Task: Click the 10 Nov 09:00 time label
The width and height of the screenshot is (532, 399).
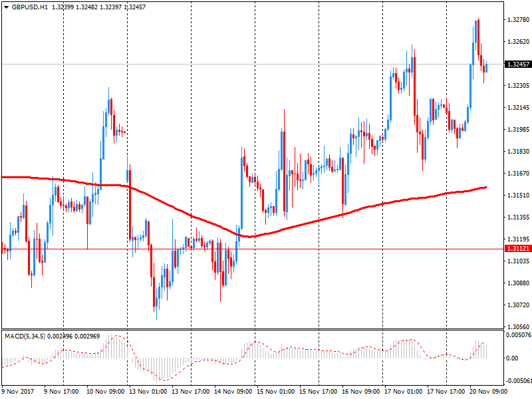Action: tap(105, 392)
